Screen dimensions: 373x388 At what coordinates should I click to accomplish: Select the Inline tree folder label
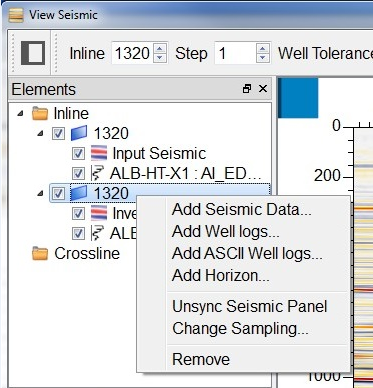click(71, 114)
